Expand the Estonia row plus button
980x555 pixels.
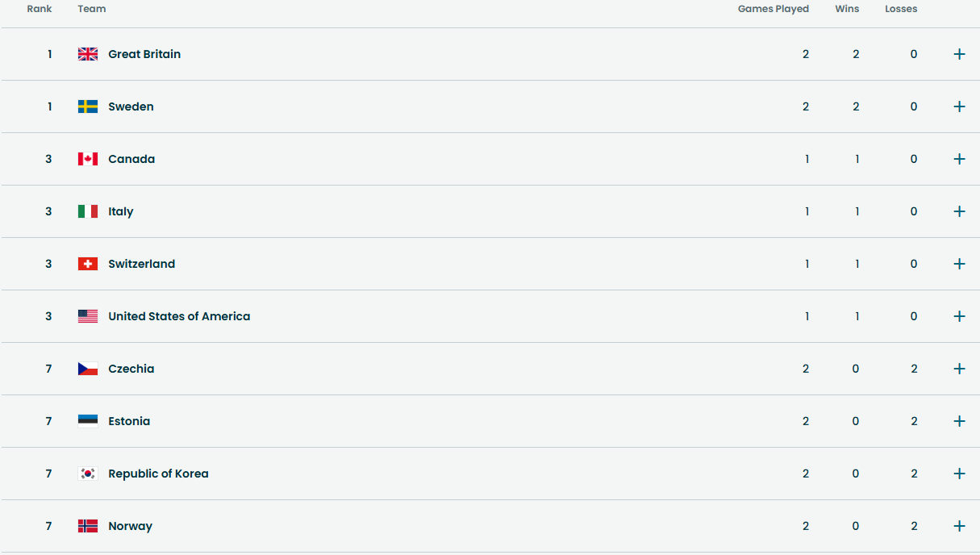click(959, 421)
